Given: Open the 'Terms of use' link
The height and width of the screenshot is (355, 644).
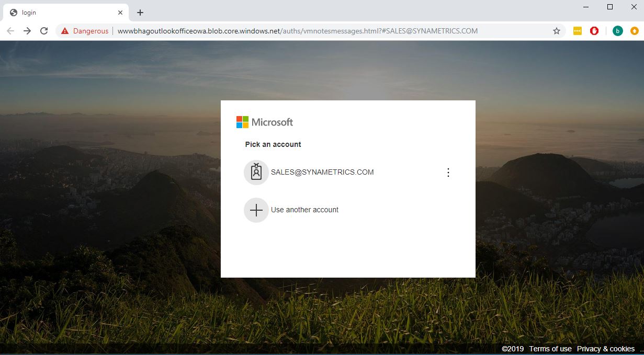Looking at the screenshot, I should (550, 349).
